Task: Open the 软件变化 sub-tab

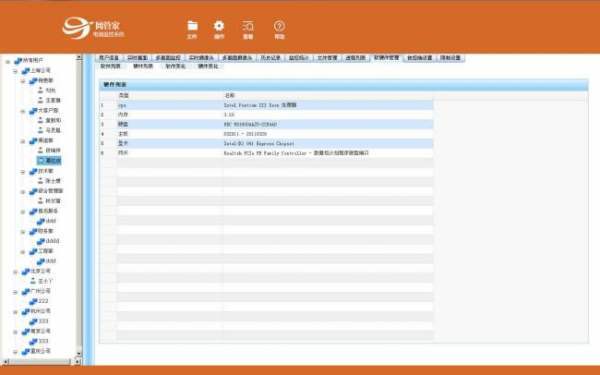Action: tap(176, 66)
